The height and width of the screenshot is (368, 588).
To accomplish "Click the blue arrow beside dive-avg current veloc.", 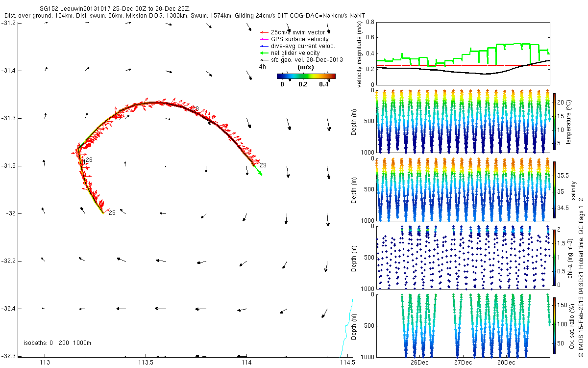I will 264,46.
